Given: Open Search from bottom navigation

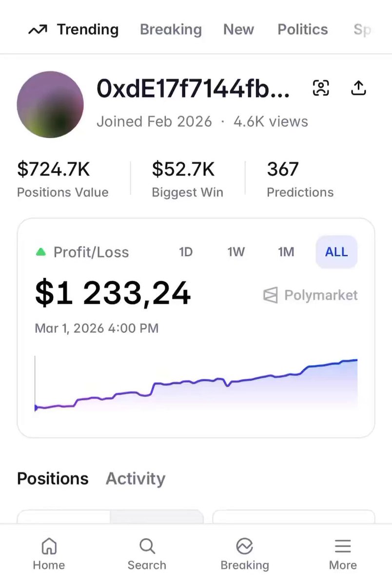Looking at the screenshot, I should click(x=147, y=554).
